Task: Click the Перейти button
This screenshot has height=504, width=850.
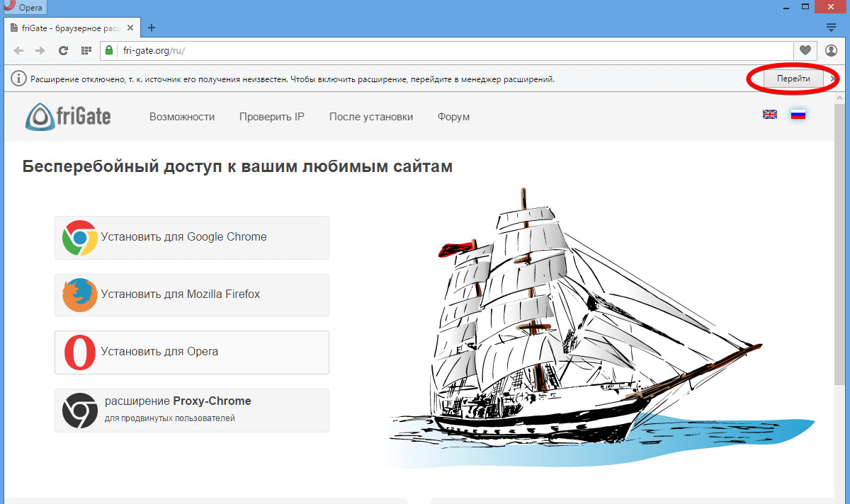Action: pos(793,79)
